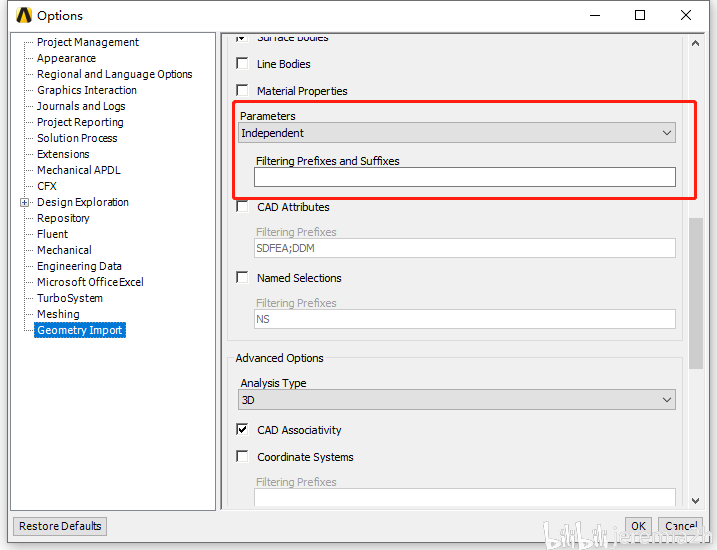Click scrollbar up arrow
This screenshot has width=717, height=550.
click(x=696, y=43)
